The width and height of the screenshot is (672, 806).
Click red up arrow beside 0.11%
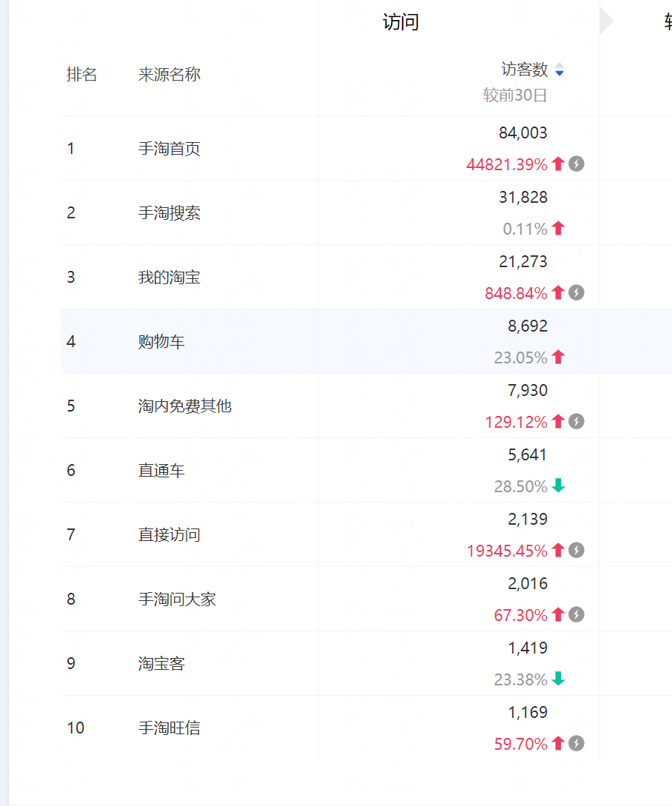click(558, 229)
